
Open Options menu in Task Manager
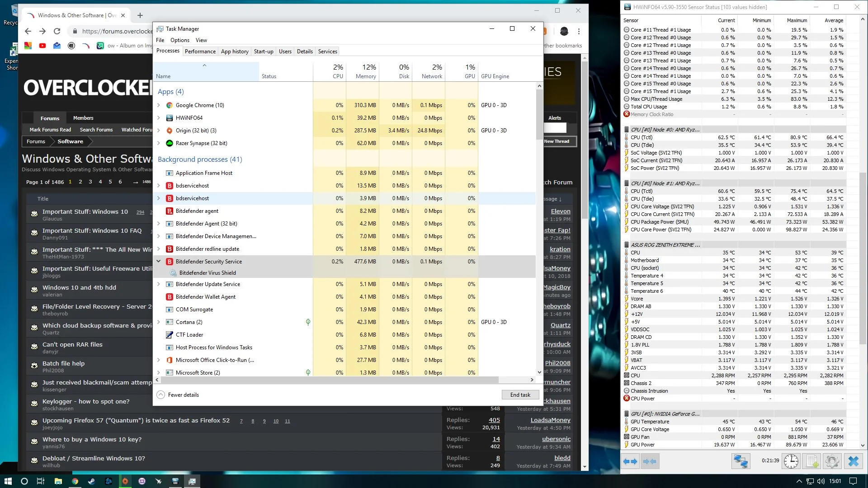click(180, 40)
